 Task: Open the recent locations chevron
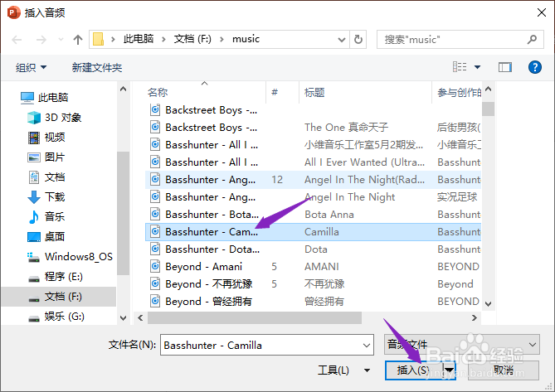click(x=61, y=39)
